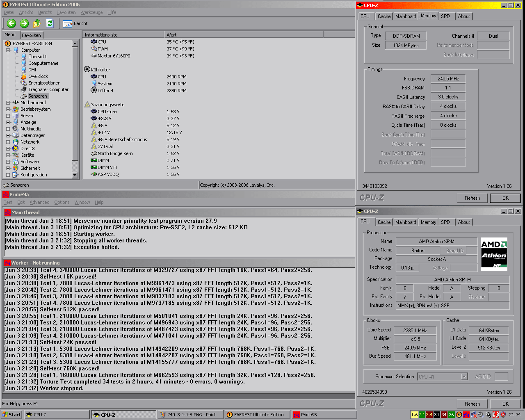
Task: Open the Processor Selection dropdown
Action: click(443, 377)
